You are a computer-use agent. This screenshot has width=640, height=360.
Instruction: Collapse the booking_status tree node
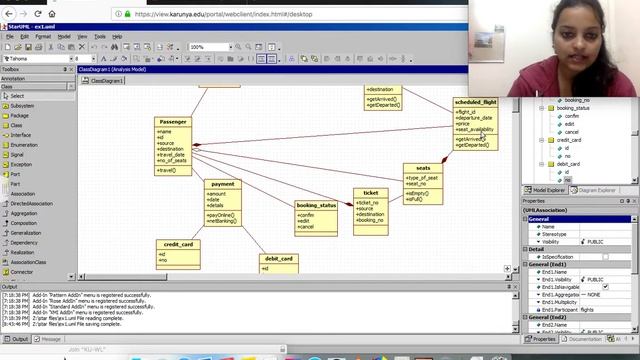click(542, 108)
